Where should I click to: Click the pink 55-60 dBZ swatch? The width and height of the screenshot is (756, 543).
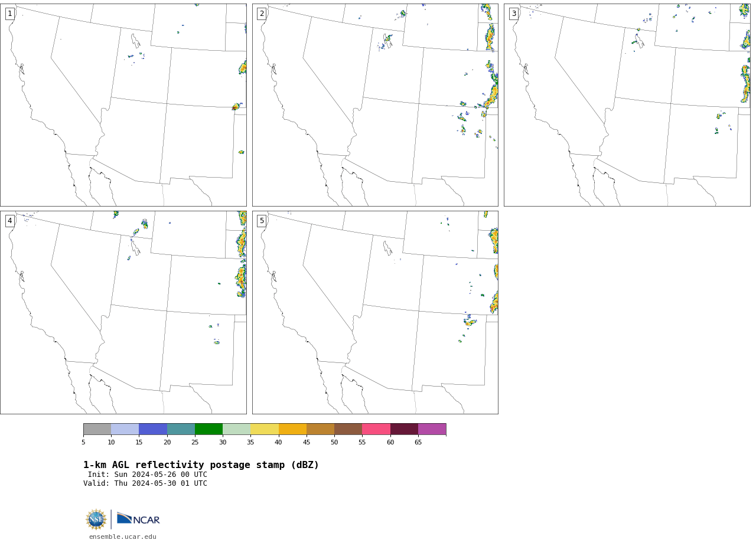pos(376,429)
